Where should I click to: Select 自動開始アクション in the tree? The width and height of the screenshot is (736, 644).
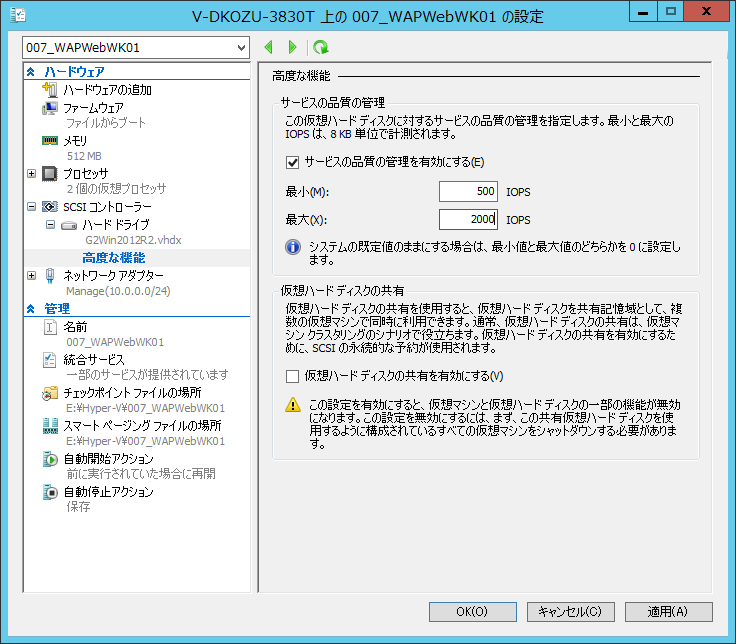108,459
